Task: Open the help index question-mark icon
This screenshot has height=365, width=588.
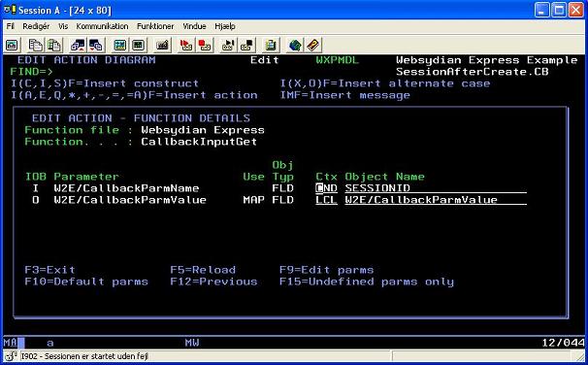Action: [x=313, y=46]
